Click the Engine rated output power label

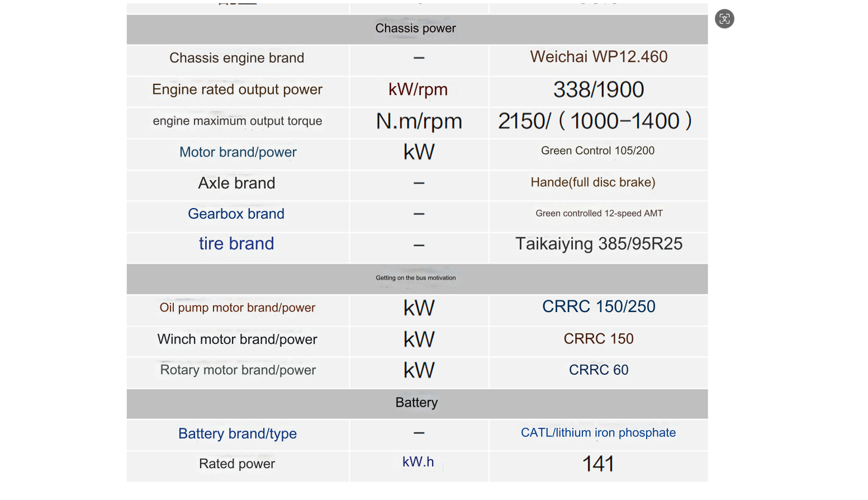pyautogui.click(x=238, y=89)
